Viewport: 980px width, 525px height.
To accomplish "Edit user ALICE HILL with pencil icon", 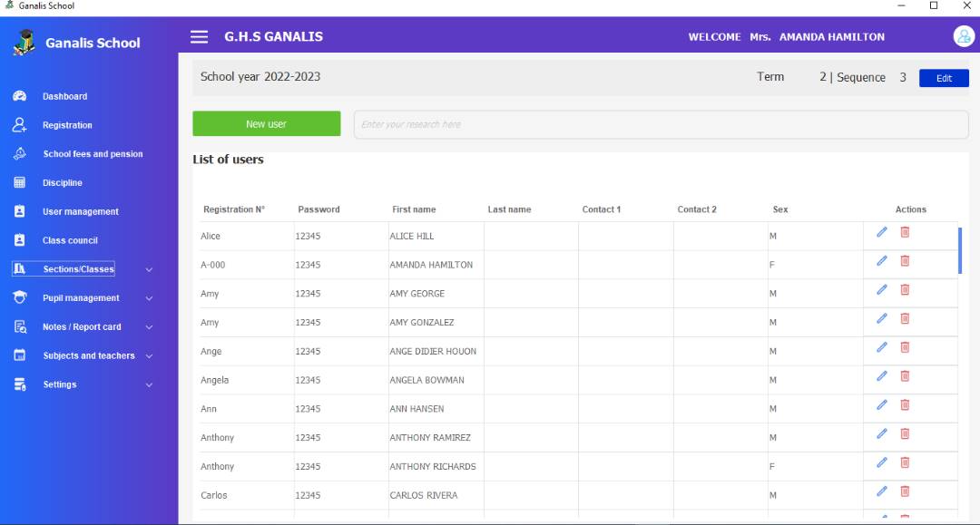I will [882, 232].
